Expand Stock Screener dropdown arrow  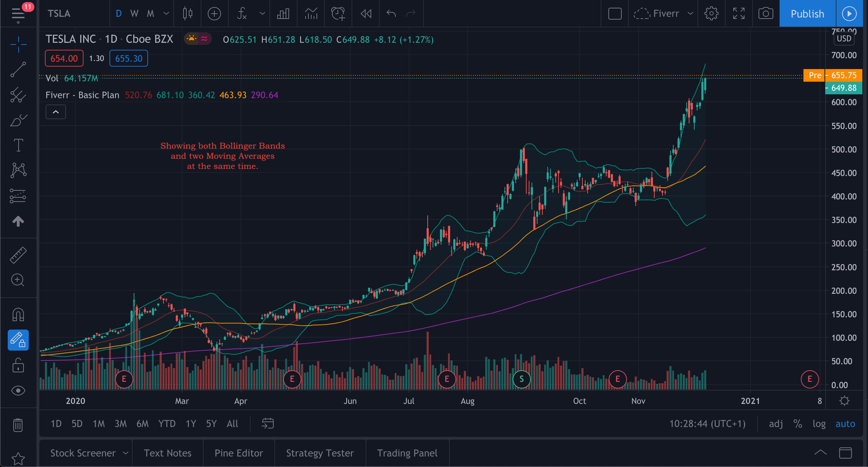pos(126,453)
